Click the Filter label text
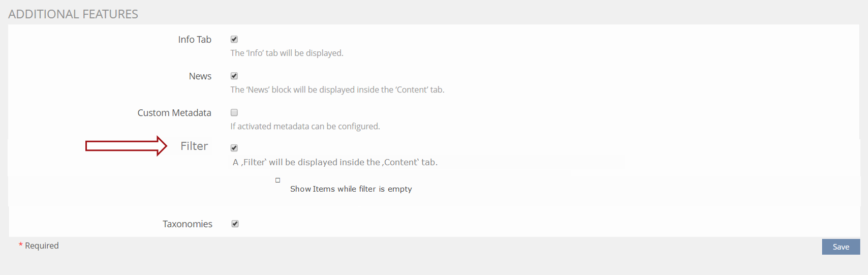Image resolution: width=868 pixels, height=275 pixels. point(194,146)
